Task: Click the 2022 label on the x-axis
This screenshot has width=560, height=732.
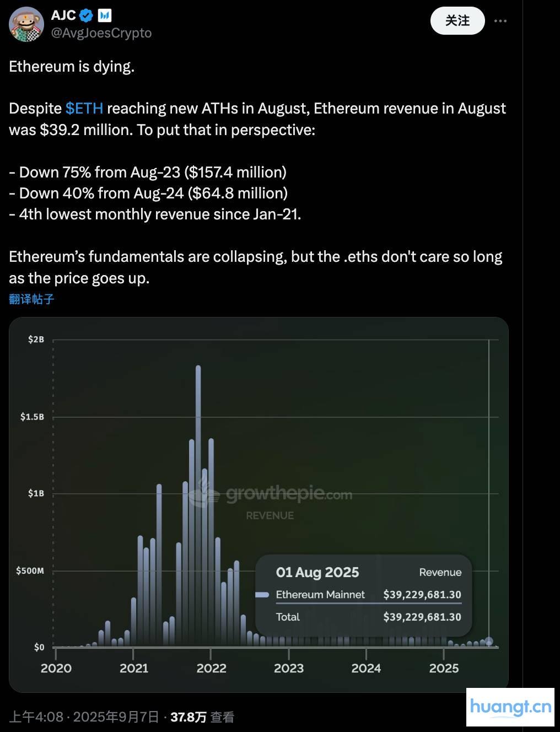Action: coord(211,668)
